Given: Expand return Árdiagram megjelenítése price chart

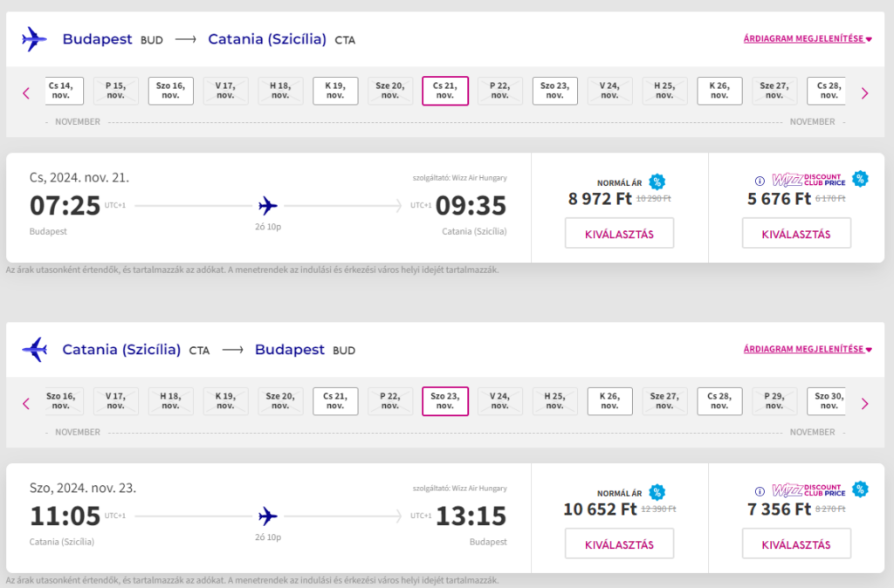Looking at the screenshot, I should tap(808, 349).
